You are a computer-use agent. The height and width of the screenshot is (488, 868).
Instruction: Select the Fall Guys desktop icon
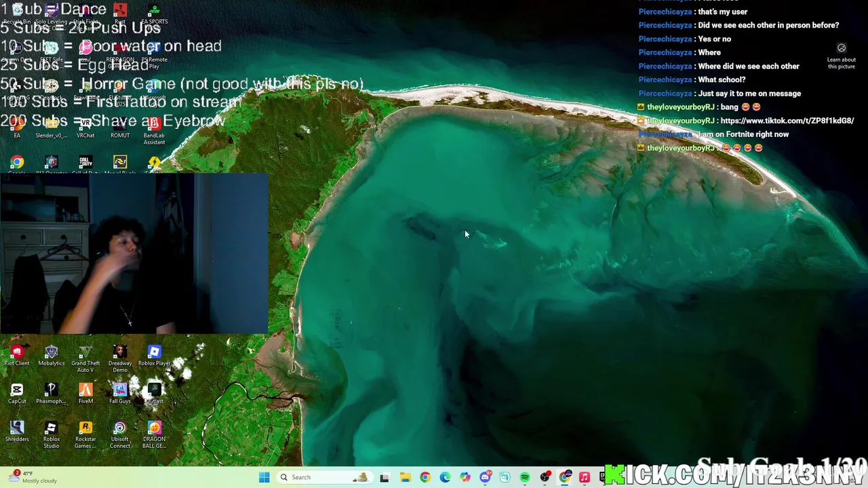(120, 393)
